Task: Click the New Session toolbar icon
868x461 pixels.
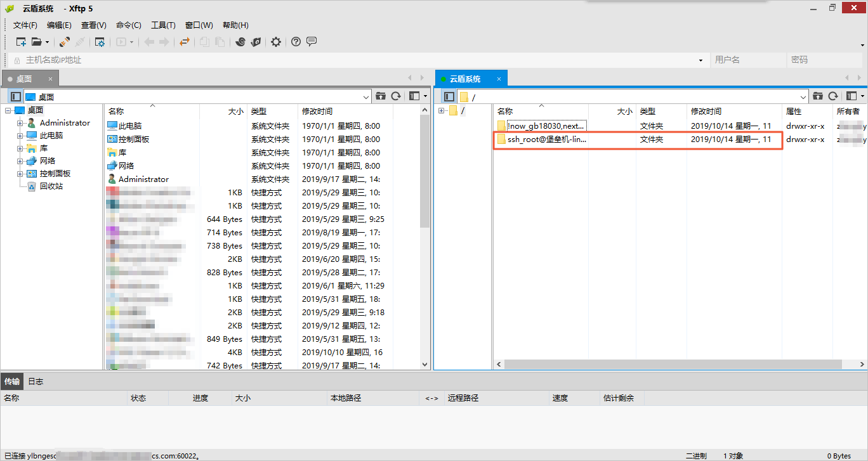Action: 21,42
